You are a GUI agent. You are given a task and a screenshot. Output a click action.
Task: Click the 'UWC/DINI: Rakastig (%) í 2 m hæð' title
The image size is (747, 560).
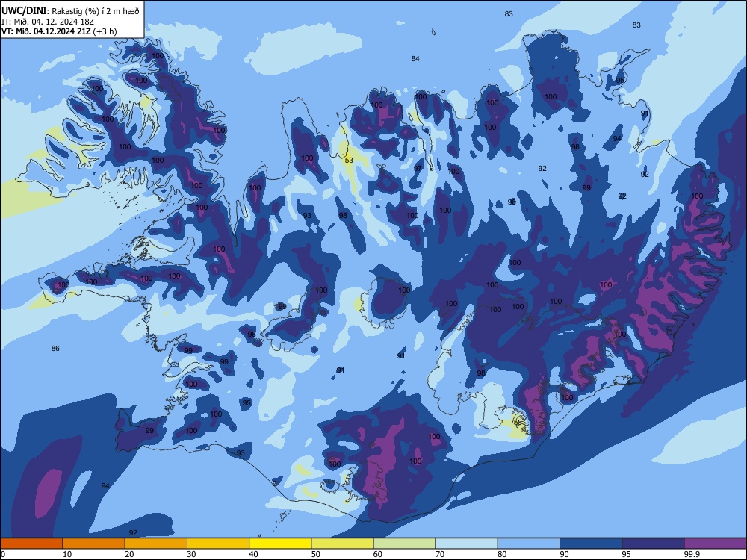(x=70, y=11)
